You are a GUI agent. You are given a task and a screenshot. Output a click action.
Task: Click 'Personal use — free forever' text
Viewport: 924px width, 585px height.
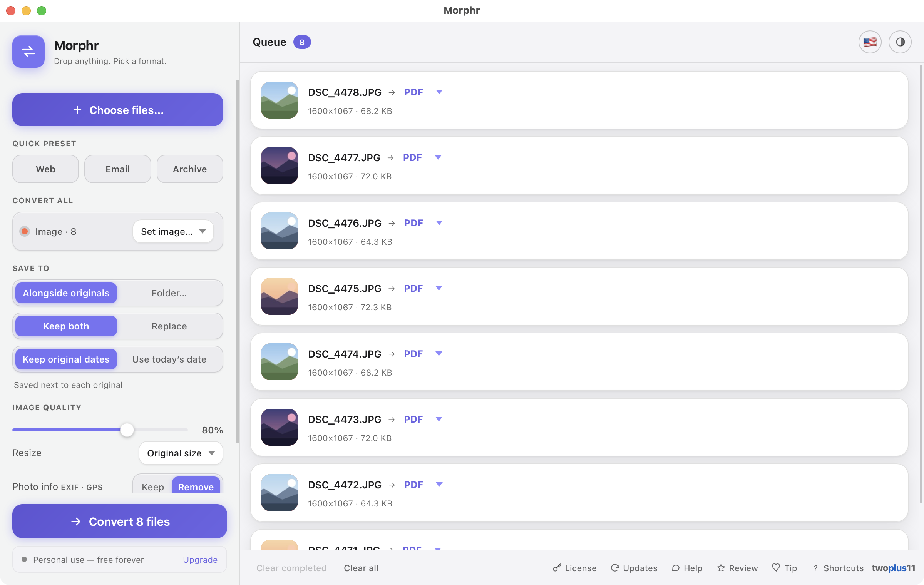[x=88, y=560]
